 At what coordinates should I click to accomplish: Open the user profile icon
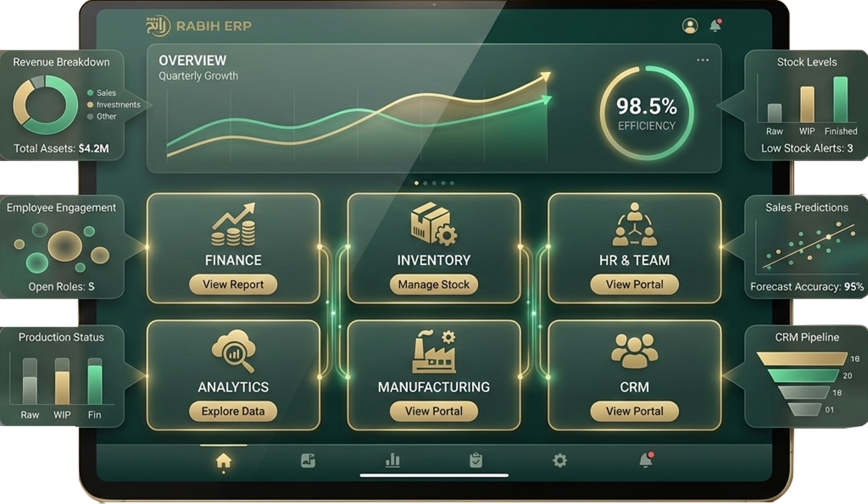(690, 26)
